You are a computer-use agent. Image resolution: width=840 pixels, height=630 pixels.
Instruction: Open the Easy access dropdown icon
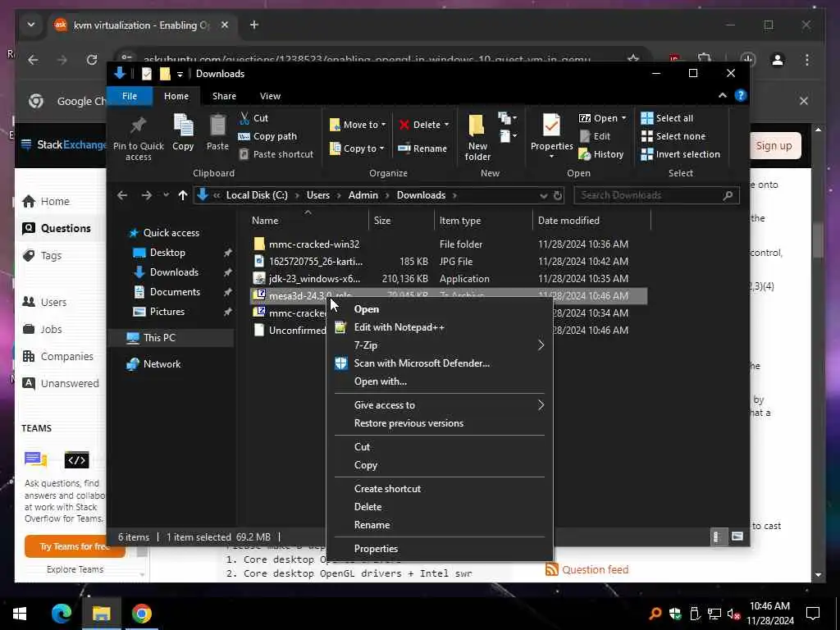point(507,136)
